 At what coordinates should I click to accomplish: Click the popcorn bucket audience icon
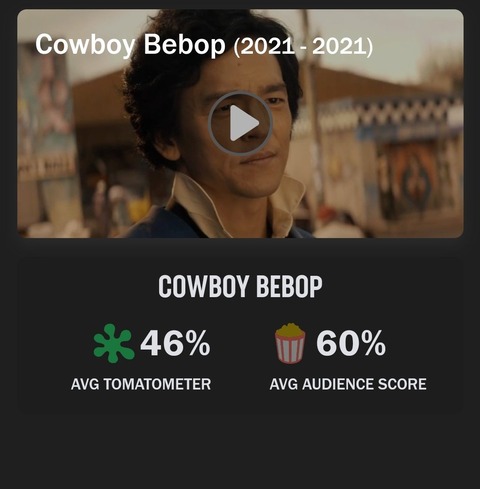coord(290,343)
